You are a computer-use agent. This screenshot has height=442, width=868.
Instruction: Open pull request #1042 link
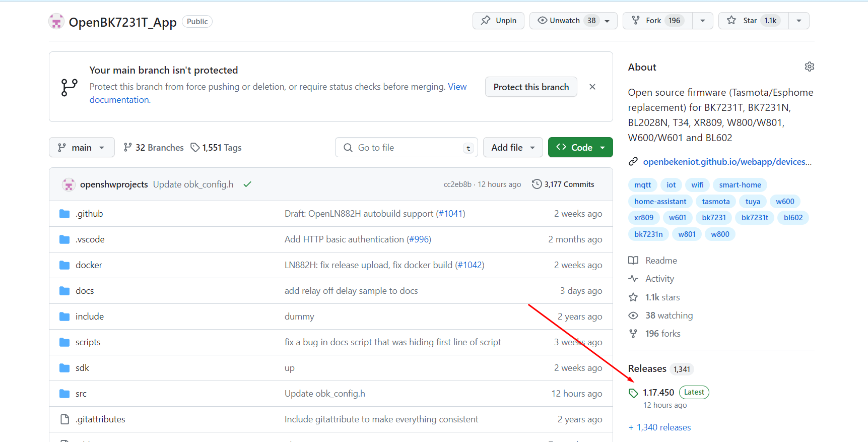click(470, 265)
